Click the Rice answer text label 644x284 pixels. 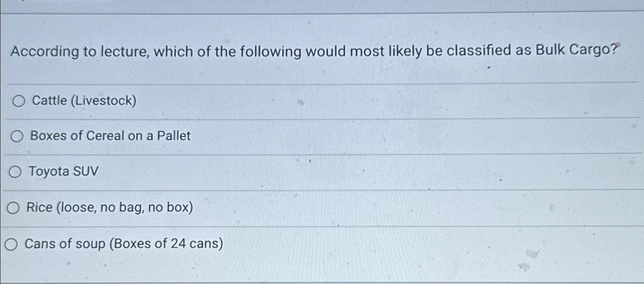[x=110, y=208]
